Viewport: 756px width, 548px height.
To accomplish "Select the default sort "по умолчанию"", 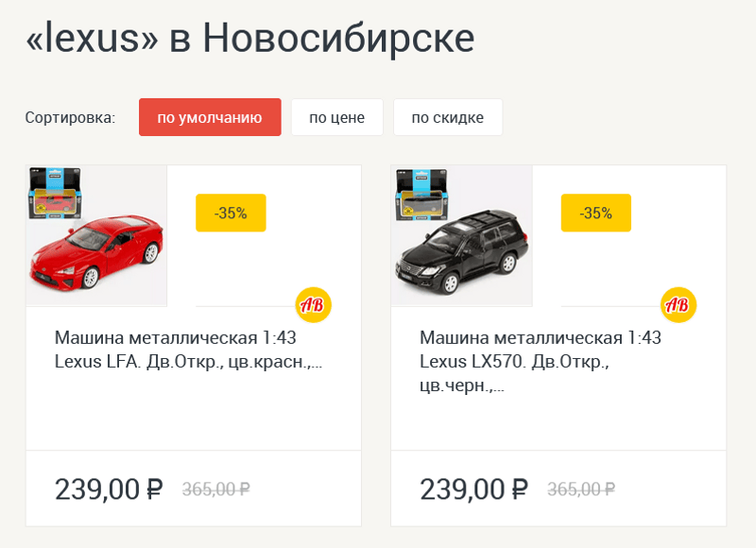I will [x=210, y=118].
